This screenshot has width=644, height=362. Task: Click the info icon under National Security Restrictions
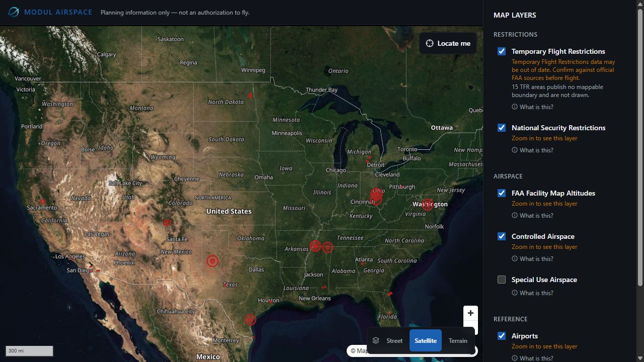[515, 150]
